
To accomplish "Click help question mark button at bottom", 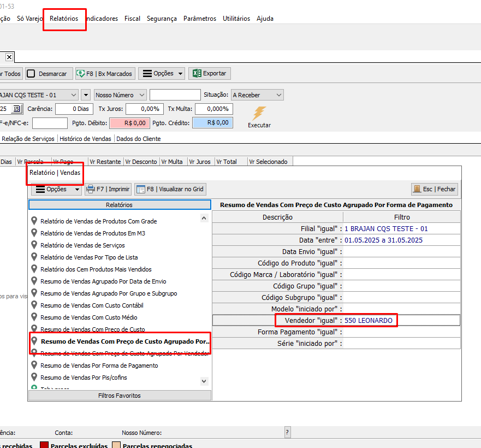I will (287, 432).
